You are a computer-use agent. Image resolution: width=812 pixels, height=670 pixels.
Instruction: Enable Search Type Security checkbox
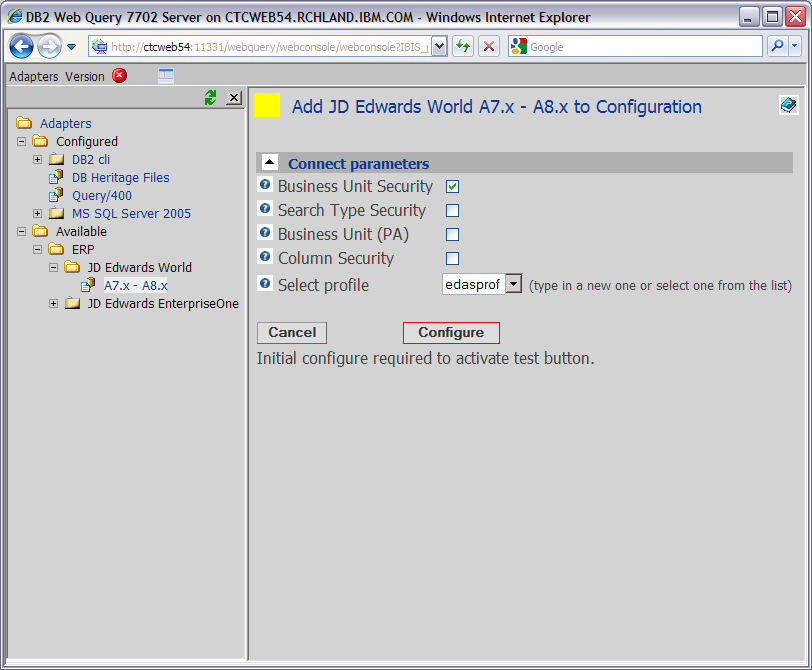[x=452, y=210]
